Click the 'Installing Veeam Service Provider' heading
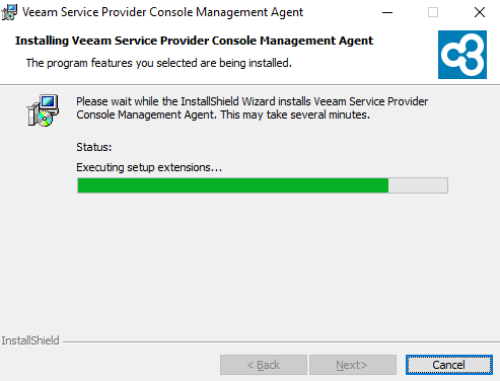Viewport: 500px width, 381px height. [194, 41]
